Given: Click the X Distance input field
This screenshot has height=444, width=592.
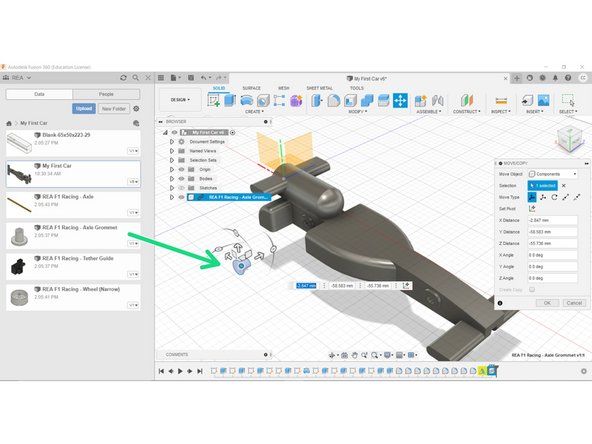Looking at the screenshot, I should coord(552,220).
